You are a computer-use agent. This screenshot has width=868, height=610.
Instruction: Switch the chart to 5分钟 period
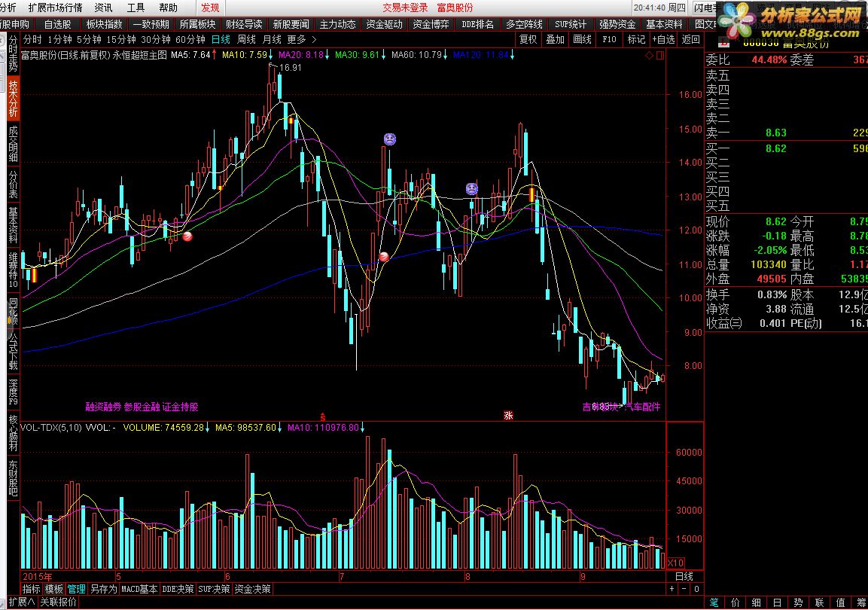(x=89, y=40)
